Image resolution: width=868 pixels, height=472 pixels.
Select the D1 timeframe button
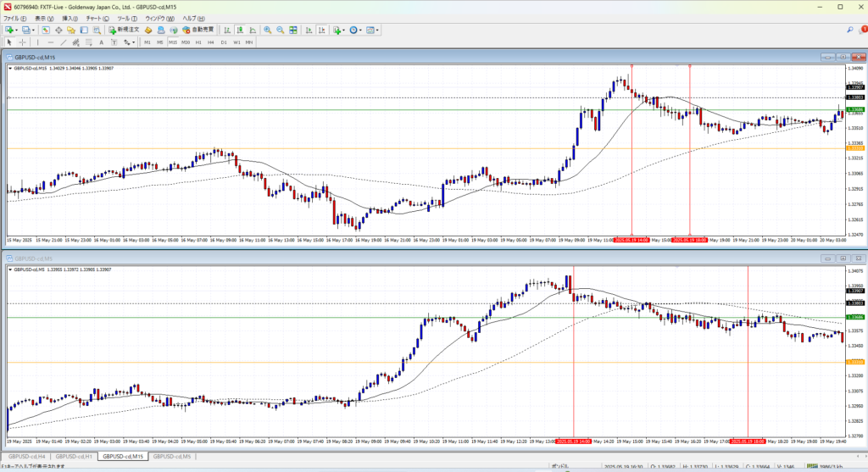[224, 42]
